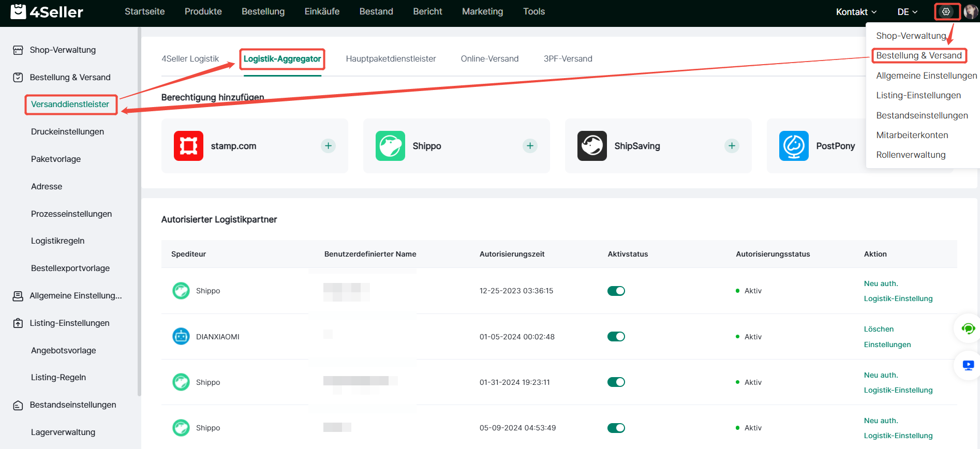The height and width of the screenshot is (449, 980).
Task: Select Prozesseinstellungen in sidebar
Action: [x=71, y=214]
